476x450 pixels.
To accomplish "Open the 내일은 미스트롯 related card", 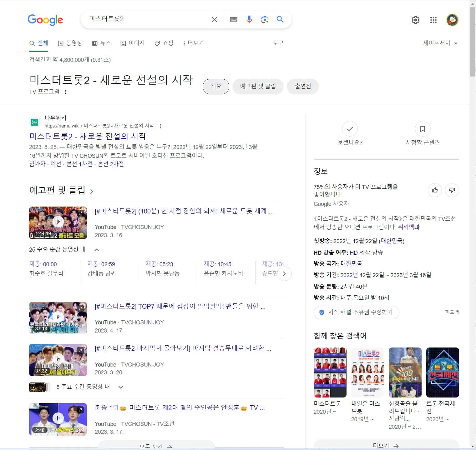I will pos(367,385).
